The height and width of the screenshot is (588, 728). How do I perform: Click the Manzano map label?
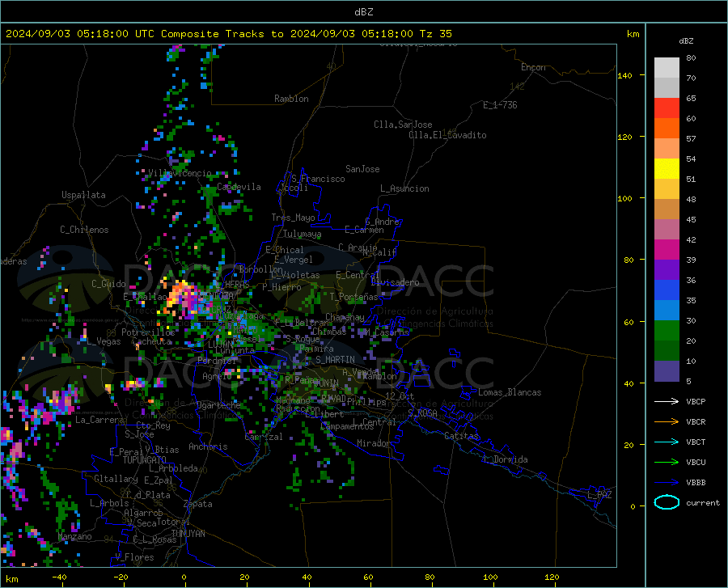74,536
